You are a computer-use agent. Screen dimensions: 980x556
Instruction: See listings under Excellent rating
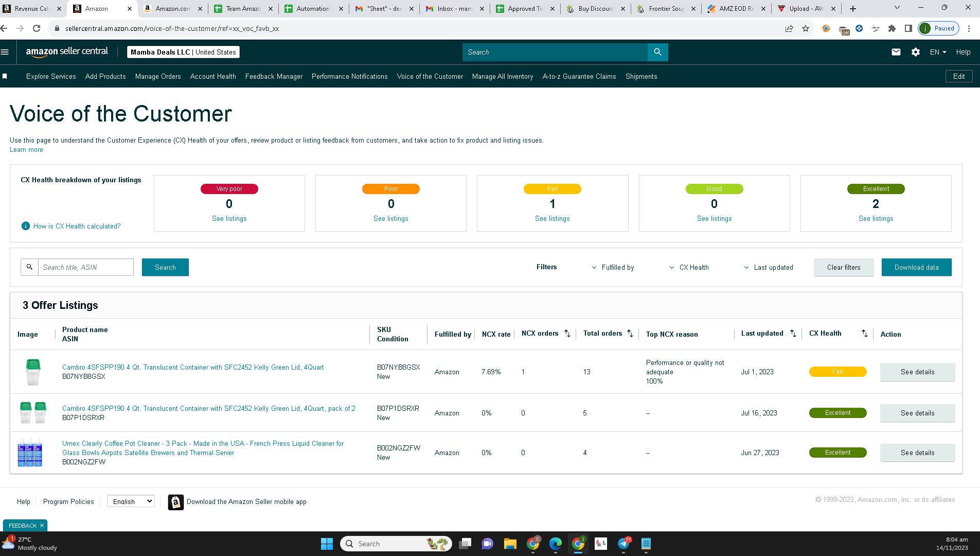pos(876,219)
